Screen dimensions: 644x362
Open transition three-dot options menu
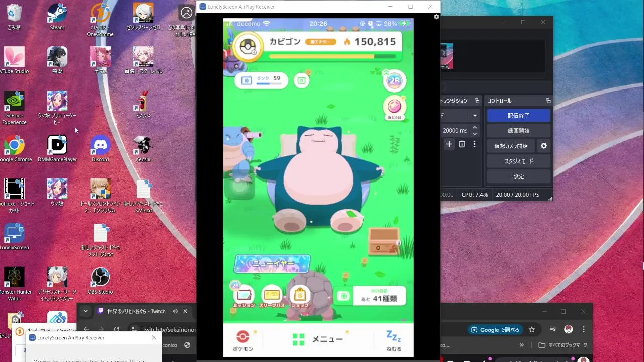tap(474, 144)
